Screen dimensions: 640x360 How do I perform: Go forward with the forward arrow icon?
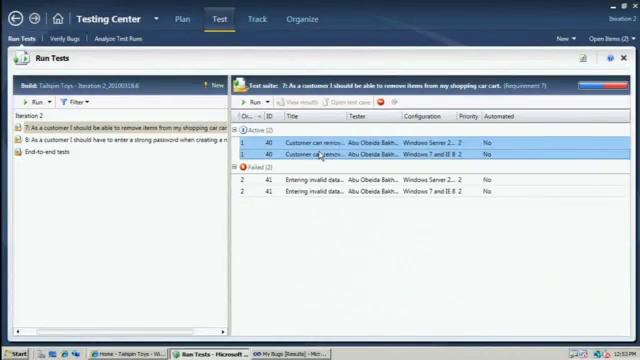(35, 18)
